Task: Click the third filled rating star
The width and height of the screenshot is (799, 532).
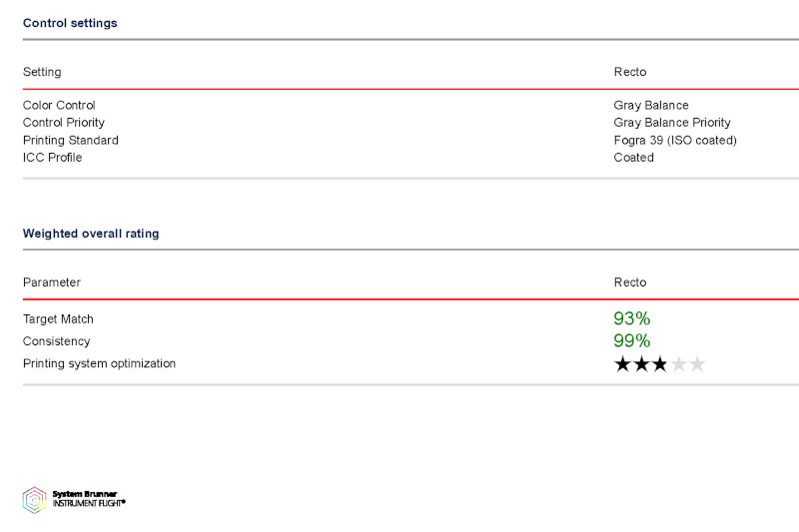Action: coord(659,364)
